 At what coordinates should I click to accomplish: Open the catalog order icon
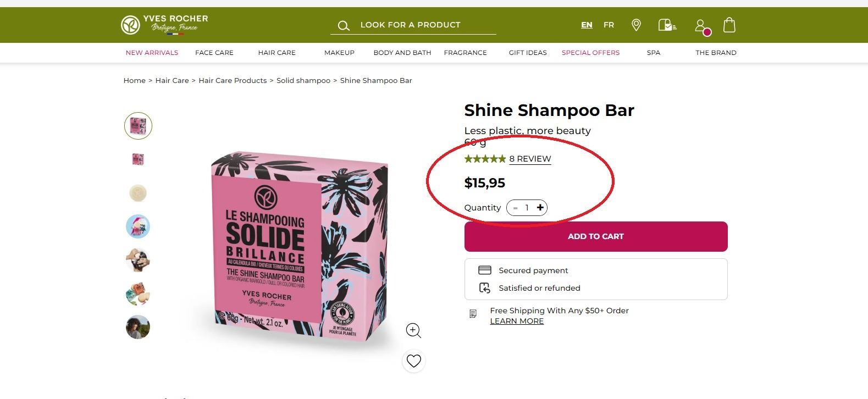click(667, 25)
